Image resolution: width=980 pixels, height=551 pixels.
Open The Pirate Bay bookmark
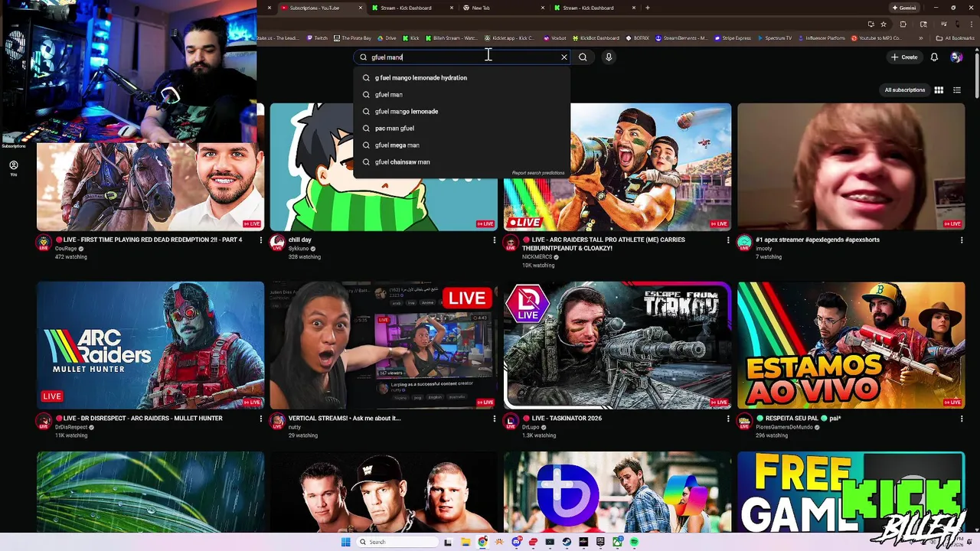pyautogui.click(x=352, y=38)
